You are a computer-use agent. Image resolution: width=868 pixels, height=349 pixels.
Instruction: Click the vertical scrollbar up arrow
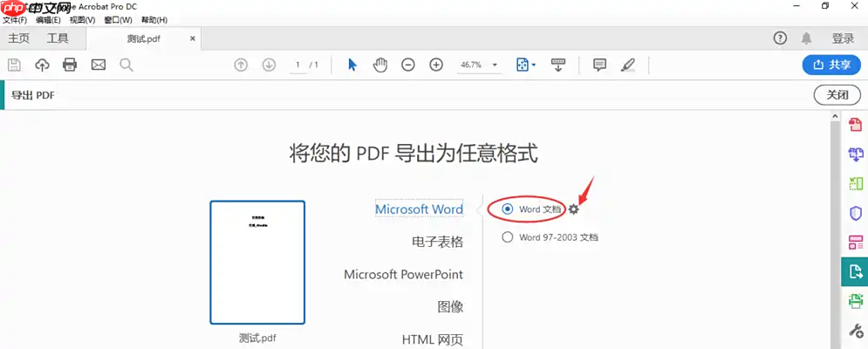[x=835, y=116]
